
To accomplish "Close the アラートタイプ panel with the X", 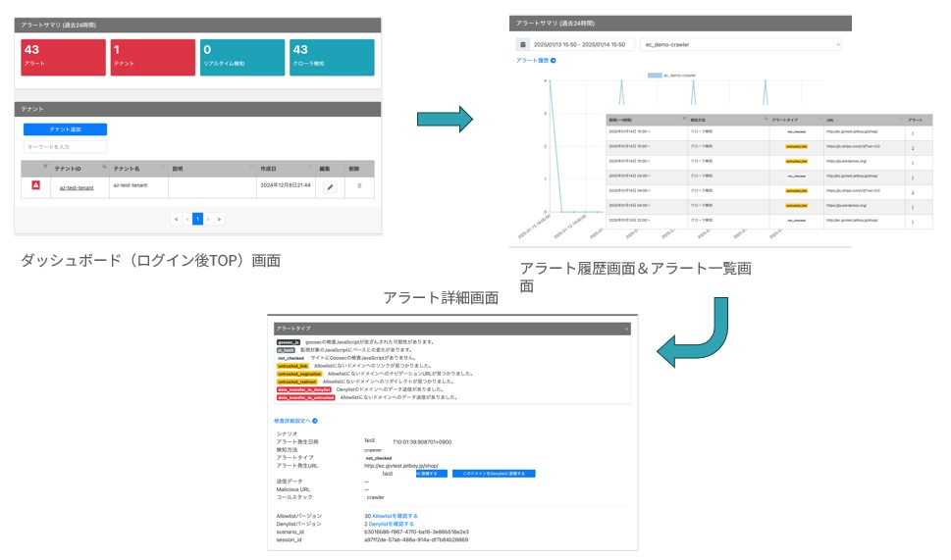I will [x=628, y=331].
